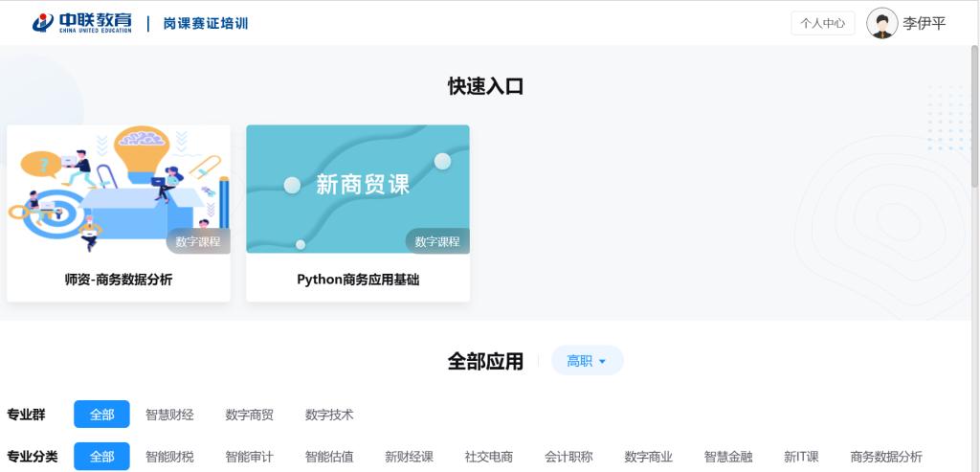Image resolution: width=980 pixels, height=472 pixels.
Task: Filter by 智能审计 category
Action: (x=250, y=457)
